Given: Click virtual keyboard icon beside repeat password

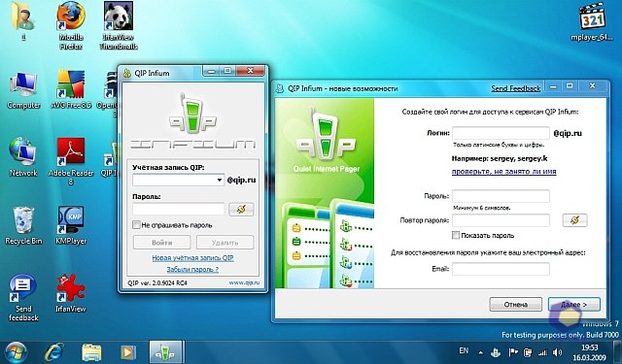Looking at the screenshot, I should pos(574,220).
